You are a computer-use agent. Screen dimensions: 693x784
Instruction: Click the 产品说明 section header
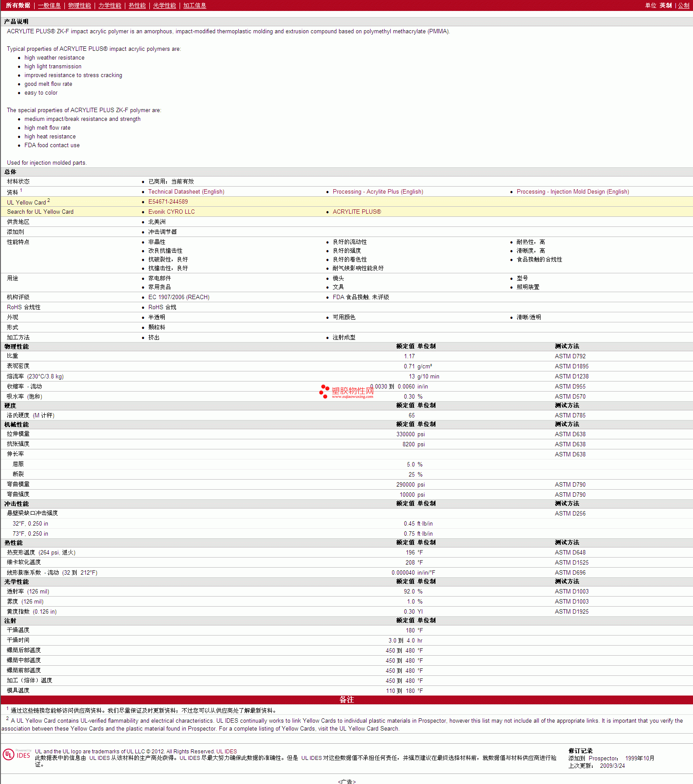pyautogui.click(x=16, y=21)
